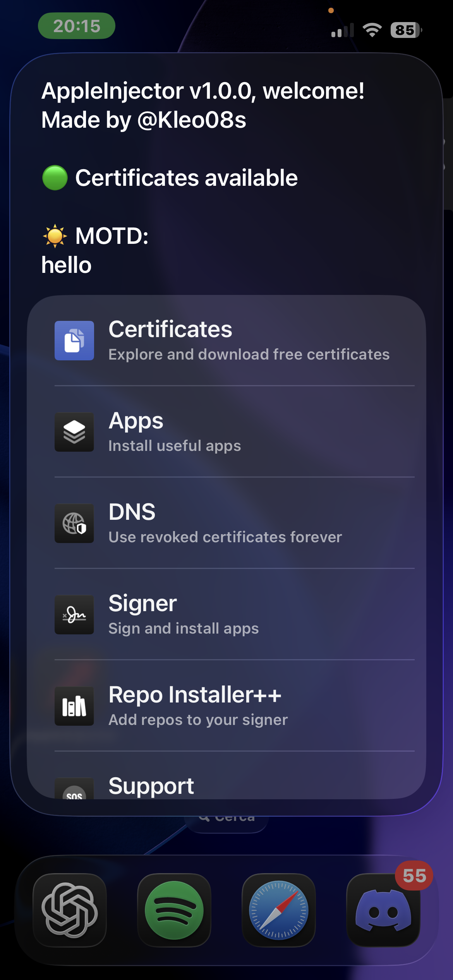Tap the Wi-Fi status icon
Viewport: 453px width, 980px height.
(372, 30)
